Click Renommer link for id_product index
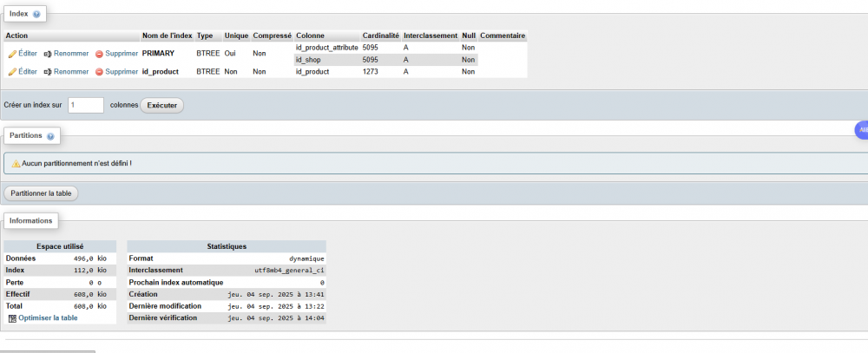Screen dimensions: 868x353 [x=71, y=72]
